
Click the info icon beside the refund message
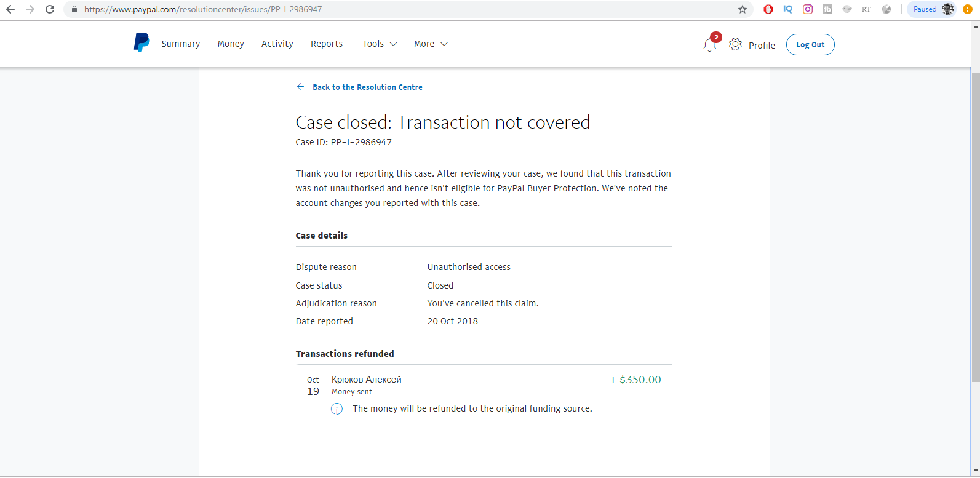click(337, 409)
